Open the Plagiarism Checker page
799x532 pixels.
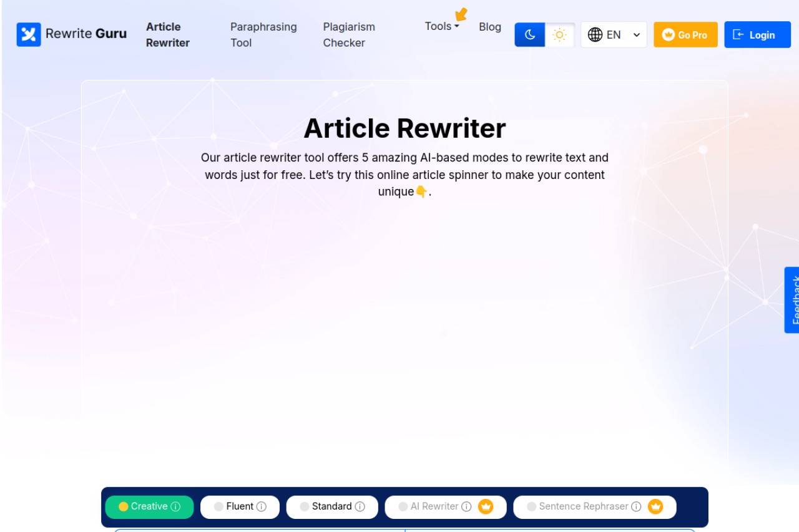pos(349,35)
